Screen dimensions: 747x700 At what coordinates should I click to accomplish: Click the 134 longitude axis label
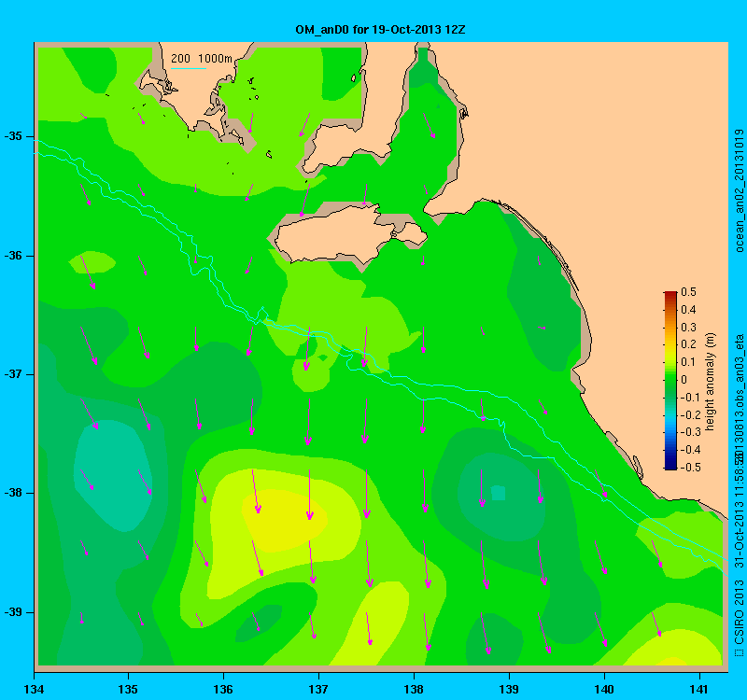[x=34, y=690]
